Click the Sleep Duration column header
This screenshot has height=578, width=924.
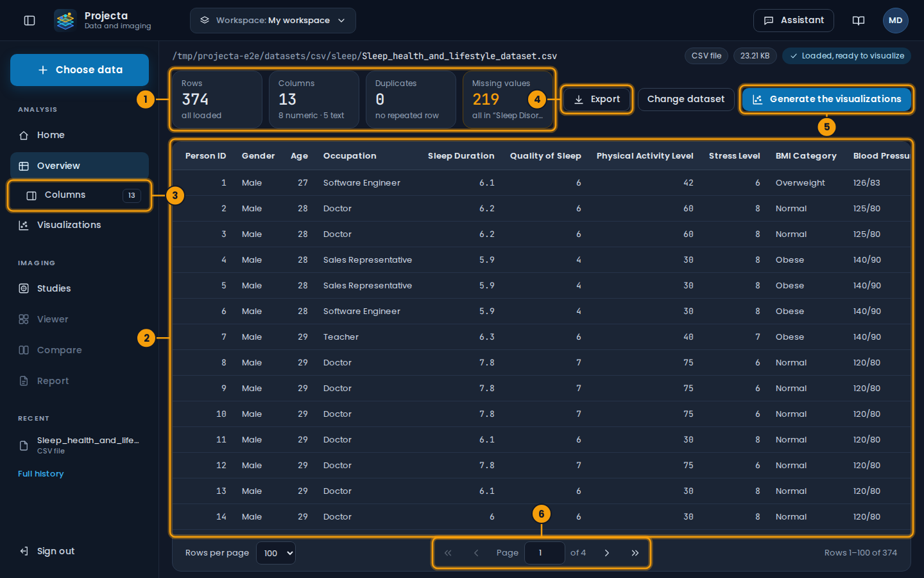click(461, 156)
